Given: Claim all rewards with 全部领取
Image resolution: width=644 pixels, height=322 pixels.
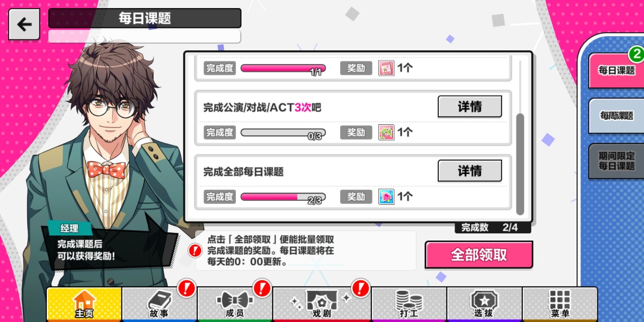Looking at the screenshot, I should point(479,255).
